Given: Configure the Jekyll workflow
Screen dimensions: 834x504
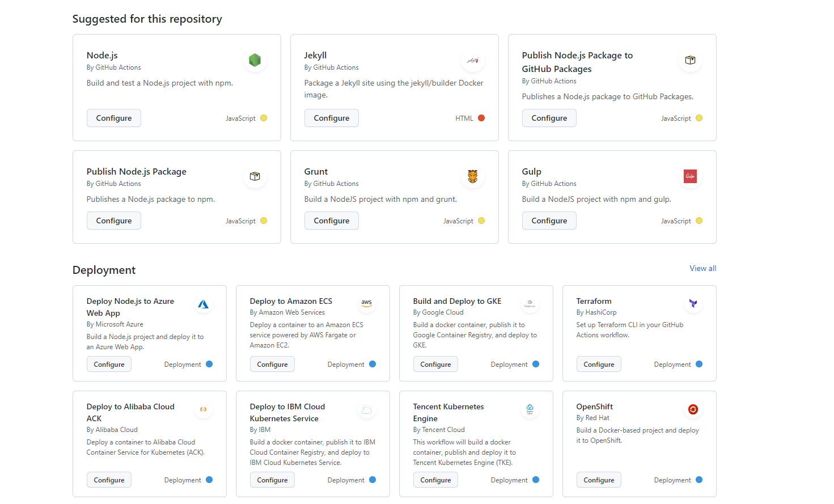Looking at the screenshot, I should [x=332, y=118].
